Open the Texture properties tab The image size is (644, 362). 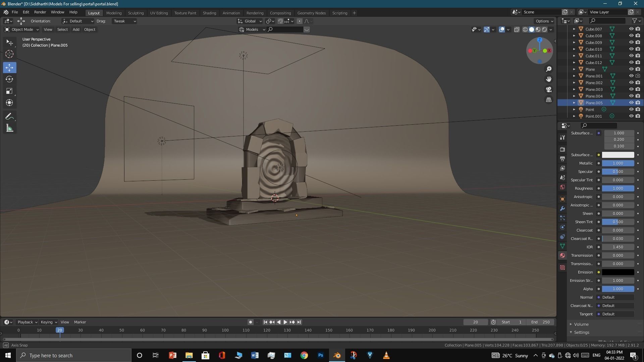point(562,267)
